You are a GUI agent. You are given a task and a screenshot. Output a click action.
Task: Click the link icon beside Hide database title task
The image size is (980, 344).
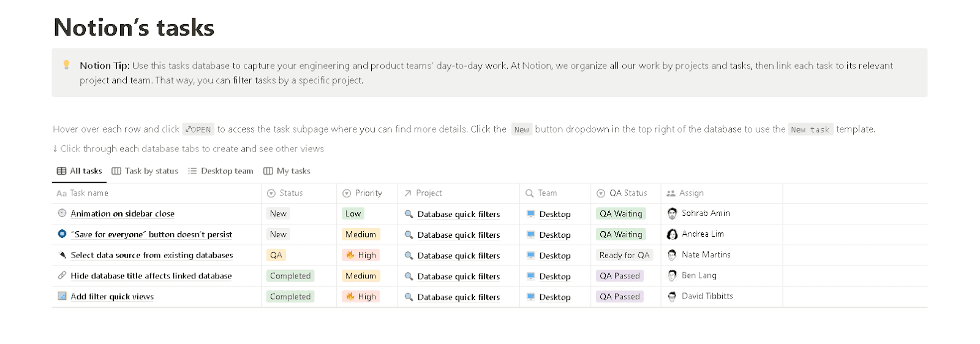62,275
